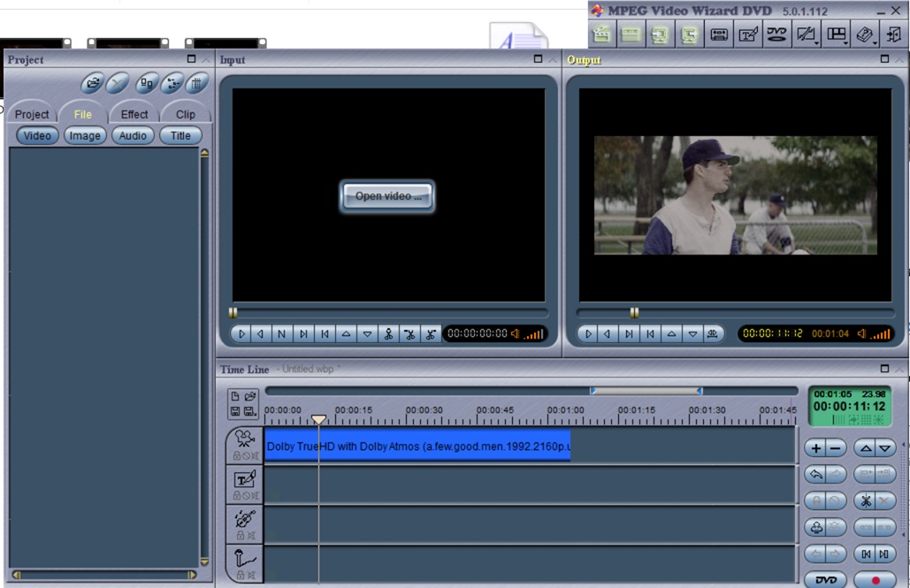
Task: Click the remove item X icon in the Project panel
Action: (118, 84)
